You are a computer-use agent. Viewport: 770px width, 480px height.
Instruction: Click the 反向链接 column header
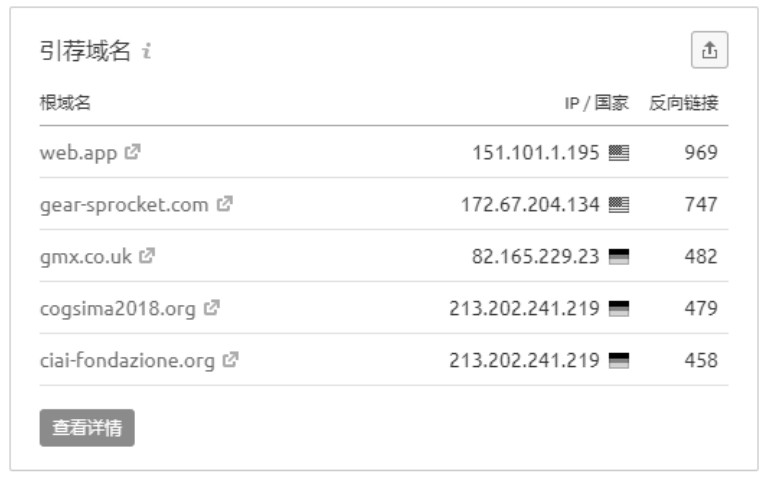point(683,103)
